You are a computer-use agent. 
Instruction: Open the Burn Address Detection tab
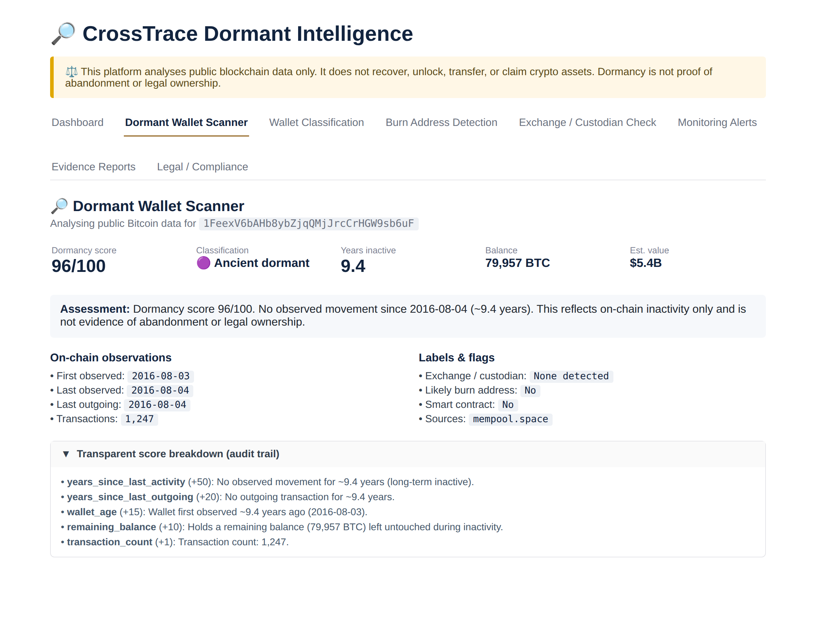[441, 123]
